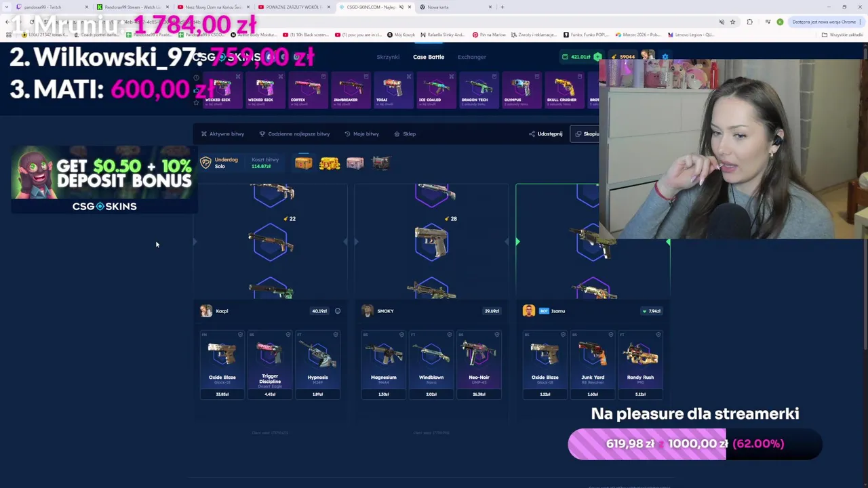Click the Skopiuj copy button
The height and width of the screenshot is (488, 868).
(587, 134)
